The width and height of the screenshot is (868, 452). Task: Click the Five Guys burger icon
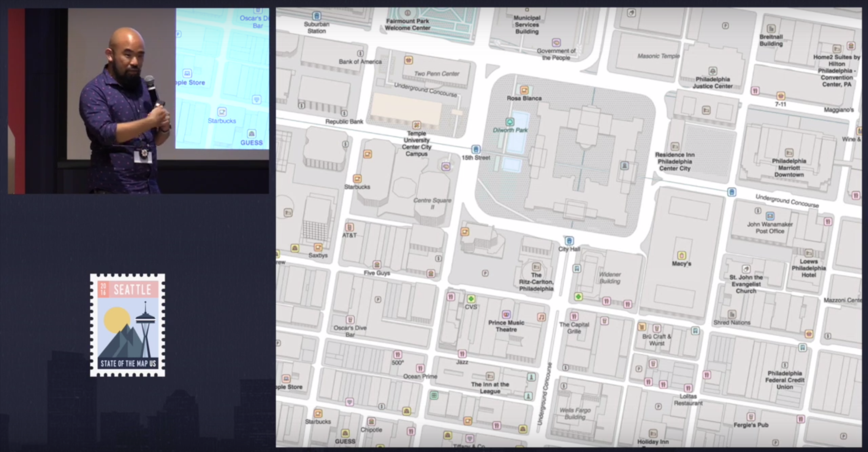pos(377,265)
